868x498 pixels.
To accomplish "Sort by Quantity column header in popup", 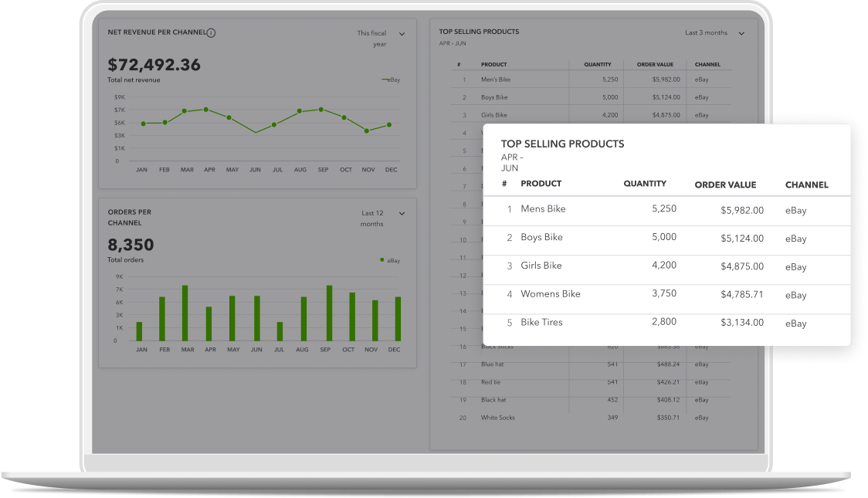I will coord(645,184).
